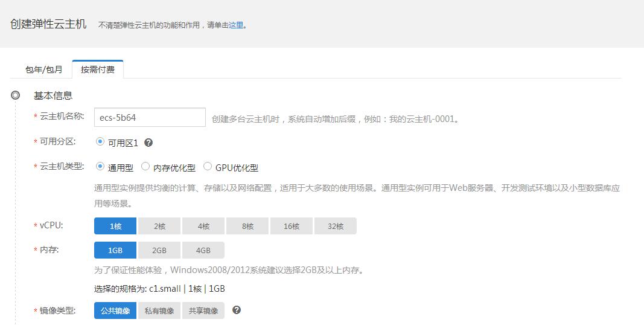Select the 公共镜像 image type

115,311
